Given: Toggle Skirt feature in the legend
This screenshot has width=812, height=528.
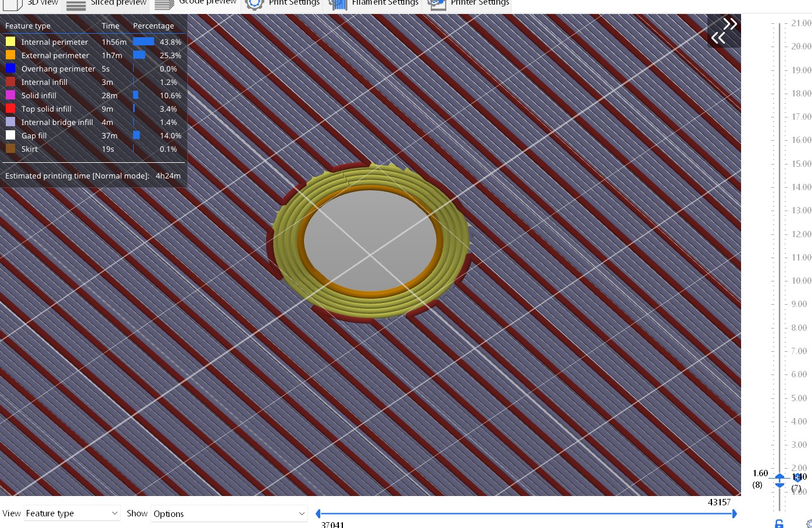Looking at the screenshot, I should pyautogui.click(x=93, y=149).
